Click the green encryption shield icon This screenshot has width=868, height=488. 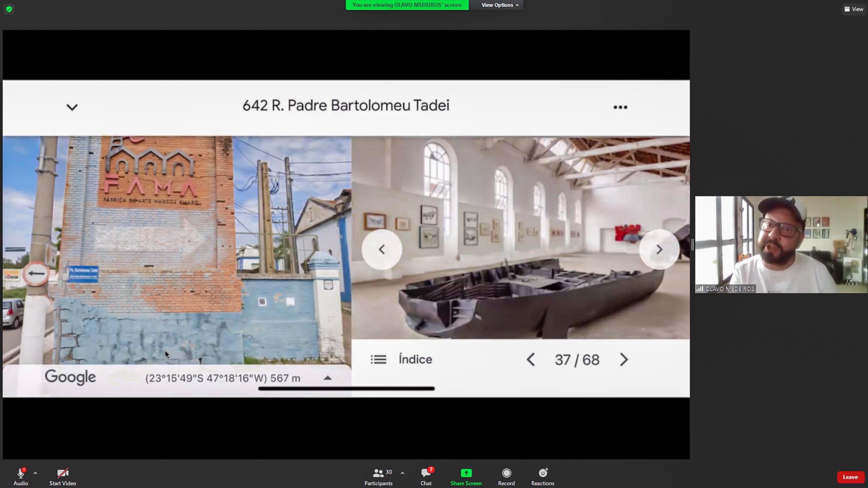click(x=9, y=9)
